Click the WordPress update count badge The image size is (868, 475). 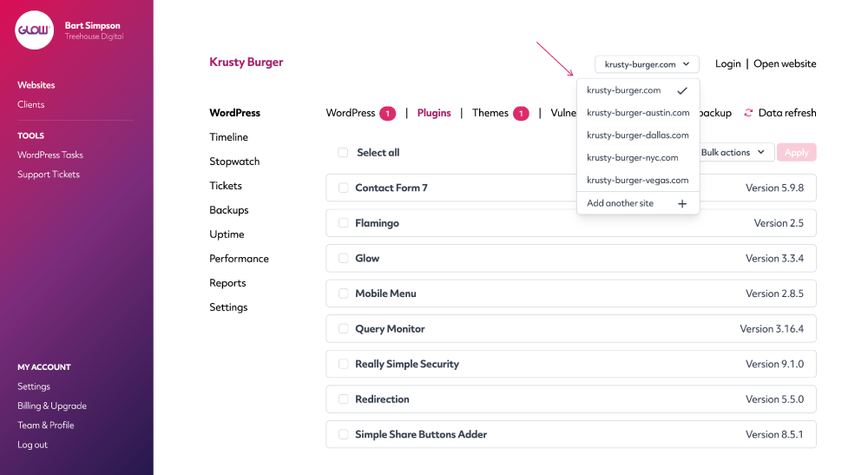387,114
